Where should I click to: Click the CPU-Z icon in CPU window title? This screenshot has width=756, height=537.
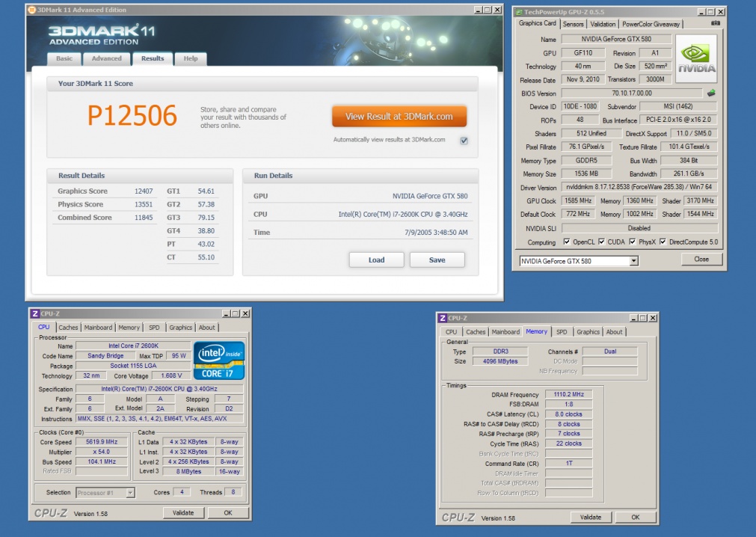(x=34, y=313)
